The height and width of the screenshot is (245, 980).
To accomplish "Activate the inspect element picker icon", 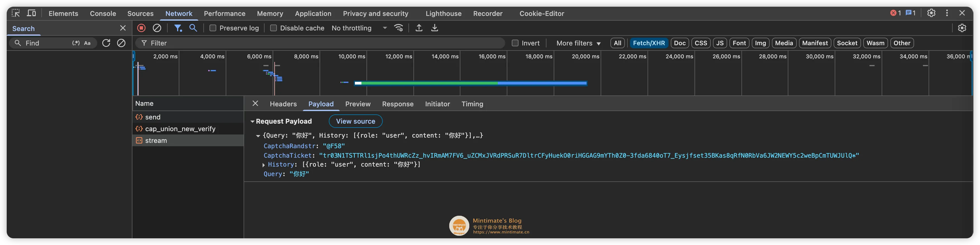I will coord(16,13).
